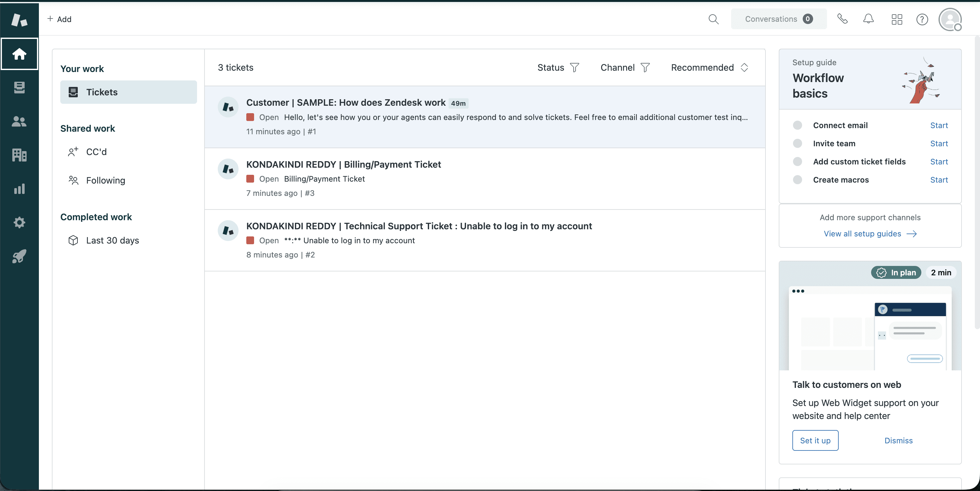Open Organizations building icon in sidebar

click(x=19, y=155)
